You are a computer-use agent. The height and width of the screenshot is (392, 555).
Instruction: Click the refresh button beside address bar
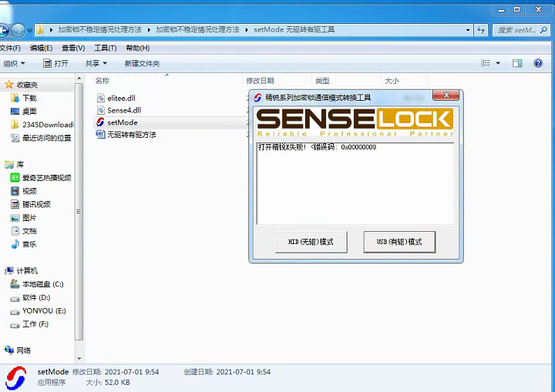point(481,30)
